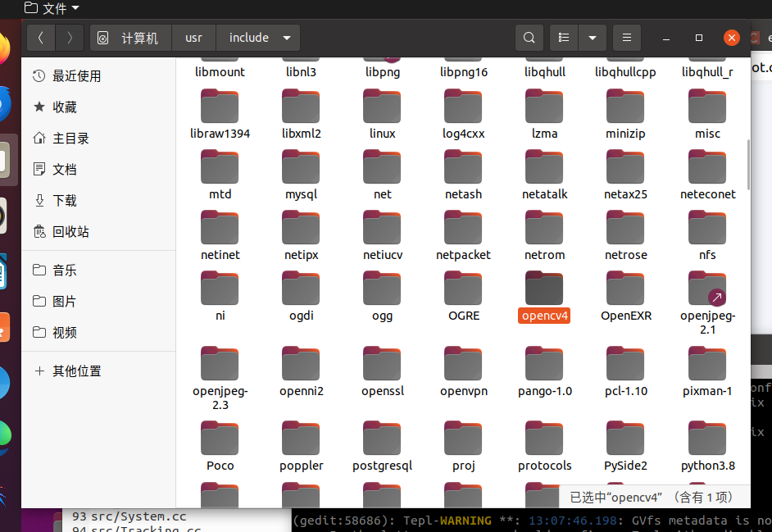This screenshot has width=772, height=532.
Task: Click the back navigation arrow
Action: [x=40, y=37]
